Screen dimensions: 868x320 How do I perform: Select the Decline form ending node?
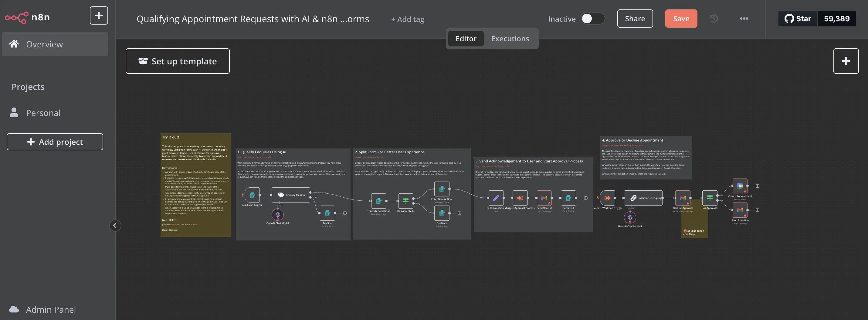tap(327, 213)
